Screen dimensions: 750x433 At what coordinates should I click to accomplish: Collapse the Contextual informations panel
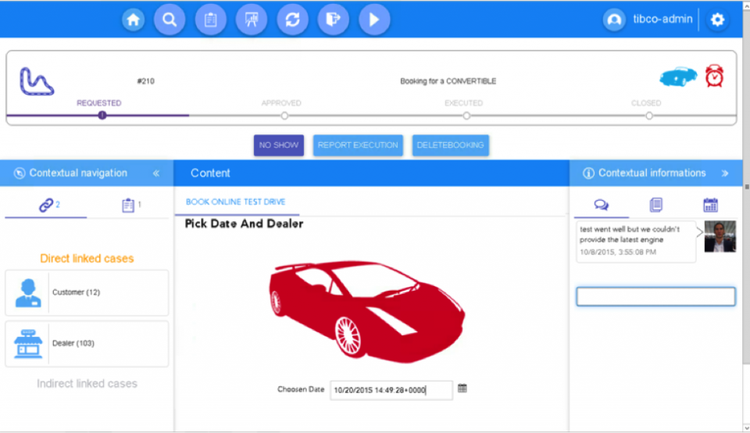(x=725, y=173)
